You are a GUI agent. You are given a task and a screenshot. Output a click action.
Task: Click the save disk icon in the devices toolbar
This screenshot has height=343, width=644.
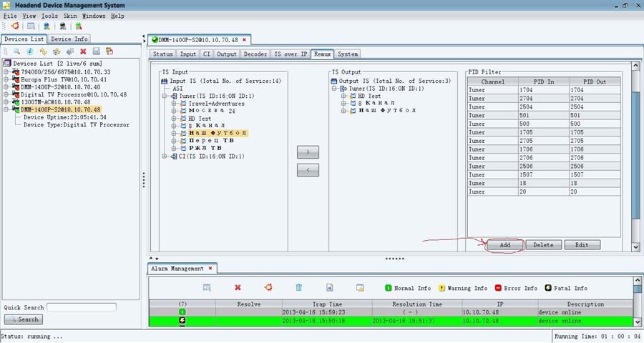point(96,51)
